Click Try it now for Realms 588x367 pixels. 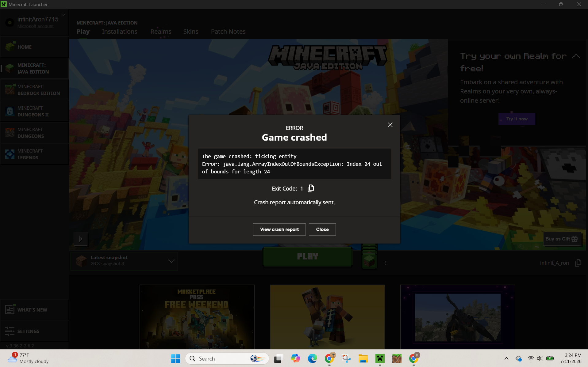517,119
